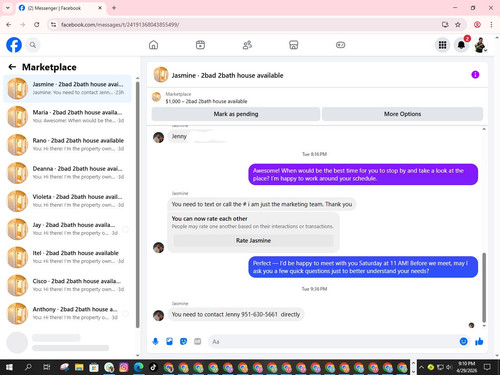Image resolution: width=500 pixels, height=375 pixels.
Task: Open TikTok from the taskbar
Action: tap(153, 367)
